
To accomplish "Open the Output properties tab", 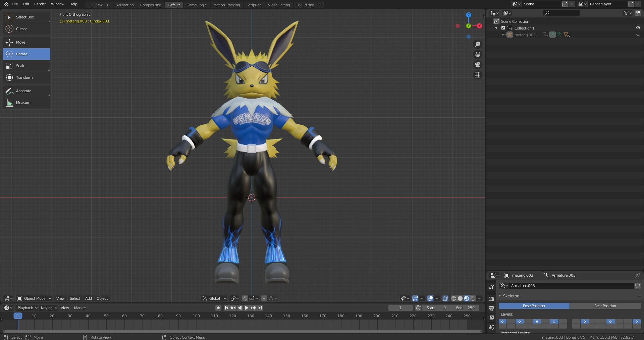I will pyautogui.click(x=491, y=308).
